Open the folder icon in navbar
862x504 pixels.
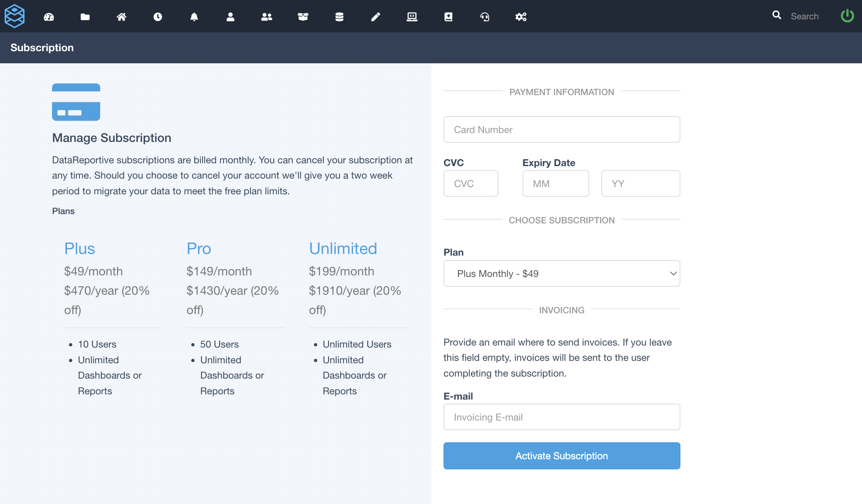click(85, 17)
